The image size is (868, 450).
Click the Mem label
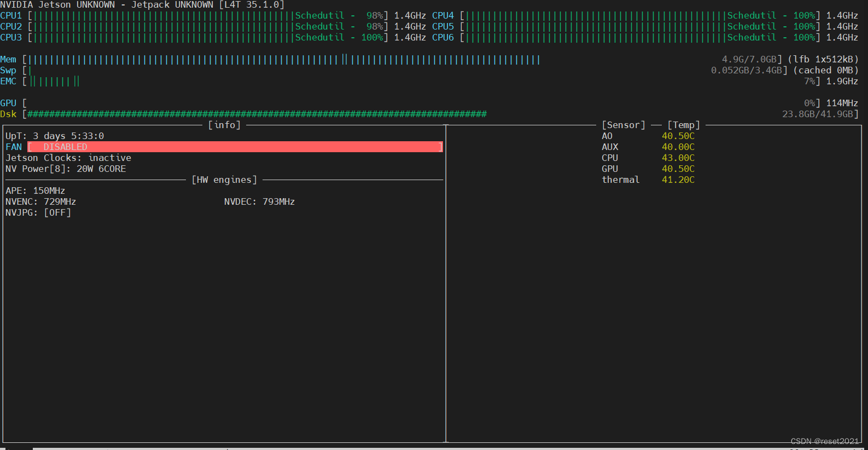tap(8, 59)
